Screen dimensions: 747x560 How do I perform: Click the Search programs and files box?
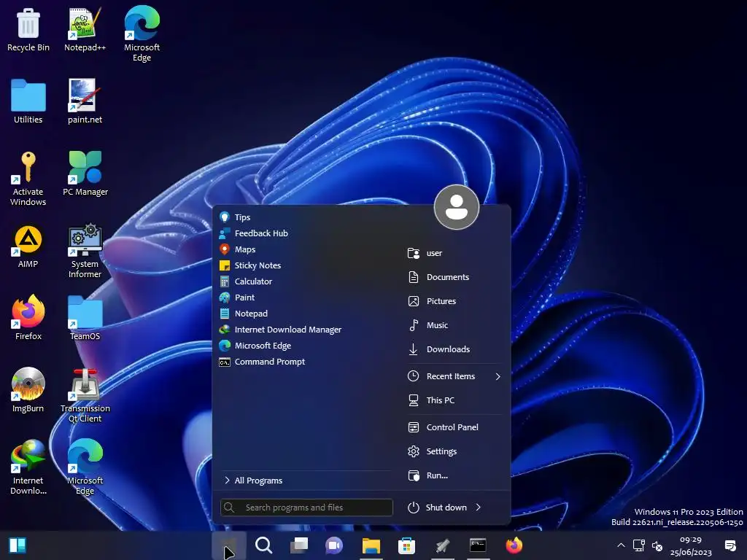click(x=306, y=507)
